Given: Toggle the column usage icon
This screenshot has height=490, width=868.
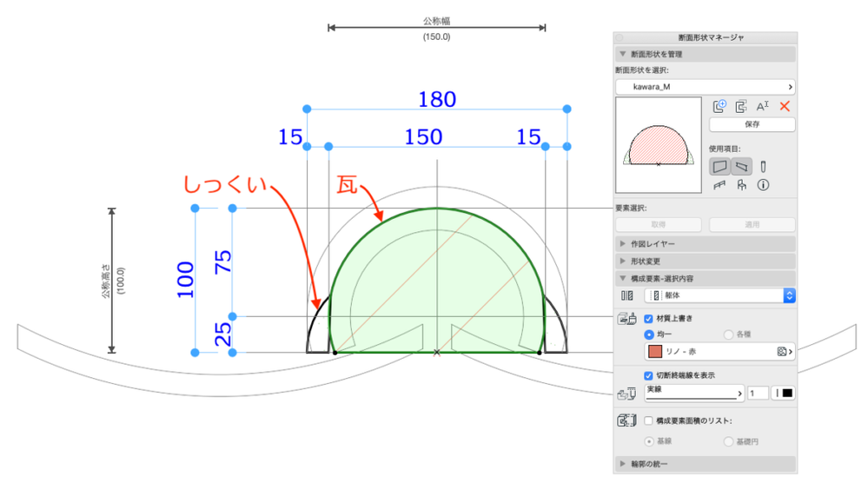Looking at the screenshot, I should [763, 166].
